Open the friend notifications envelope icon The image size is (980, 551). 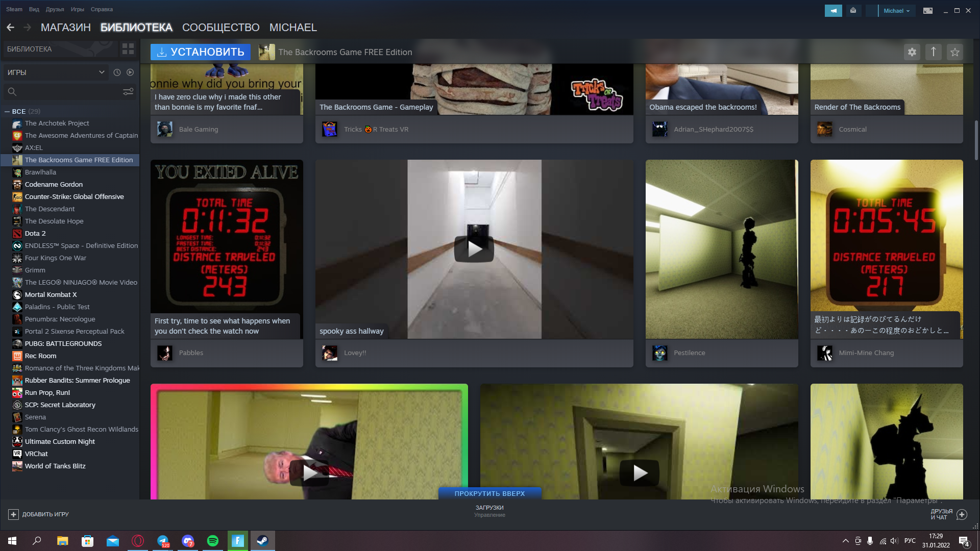click(853, 11)
